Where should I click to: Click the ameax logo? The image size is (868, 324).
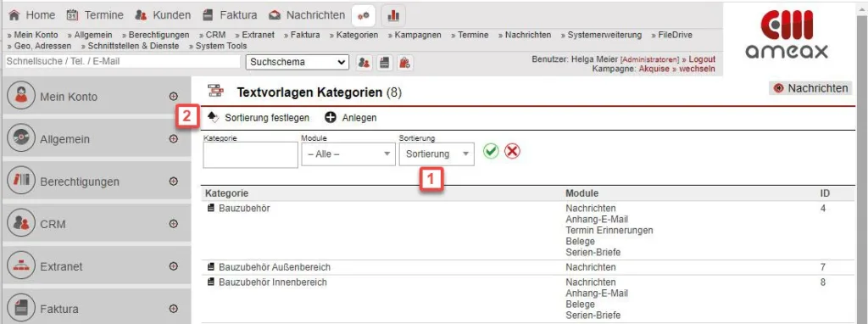click(787, 34)
